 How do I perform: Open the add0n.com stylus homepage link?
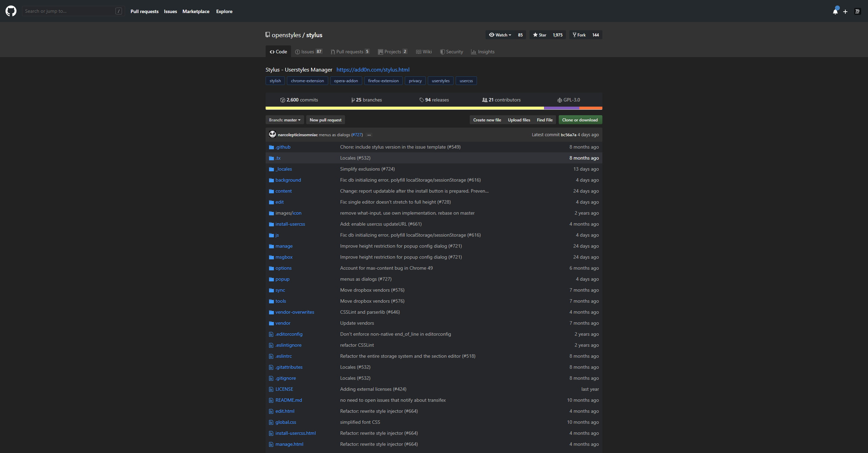pos(372,69)
